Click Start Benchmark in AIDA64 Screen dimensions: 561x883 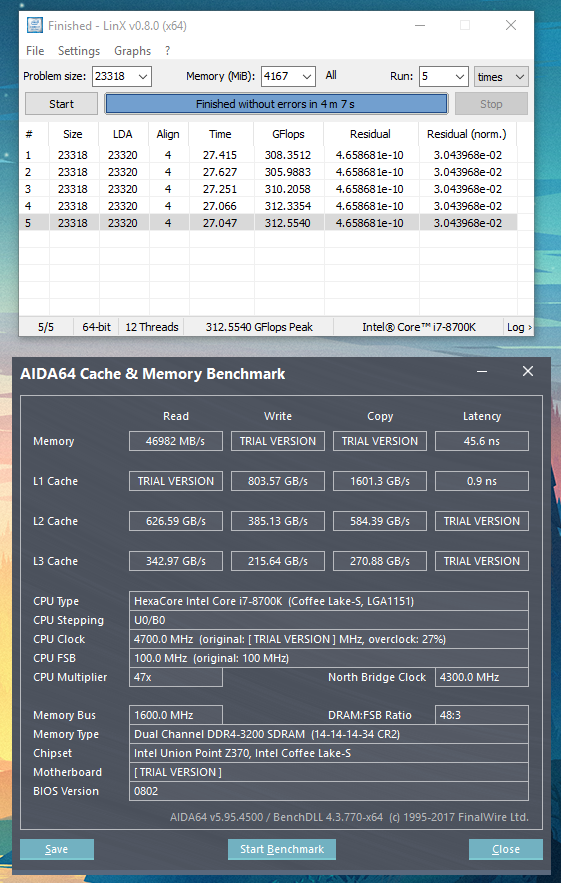(x=282, y=849)
